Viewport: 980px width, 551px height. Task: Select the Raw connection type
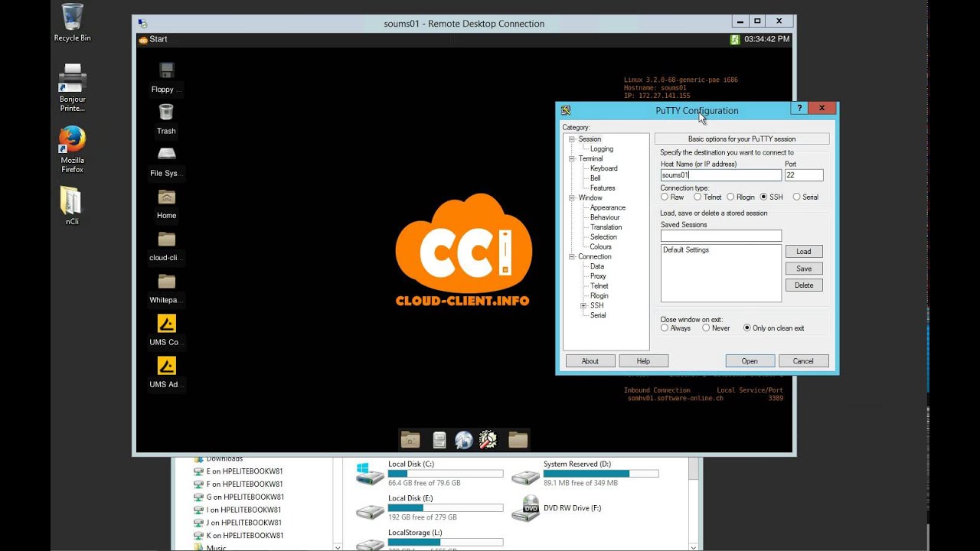(x=665, y=197)
